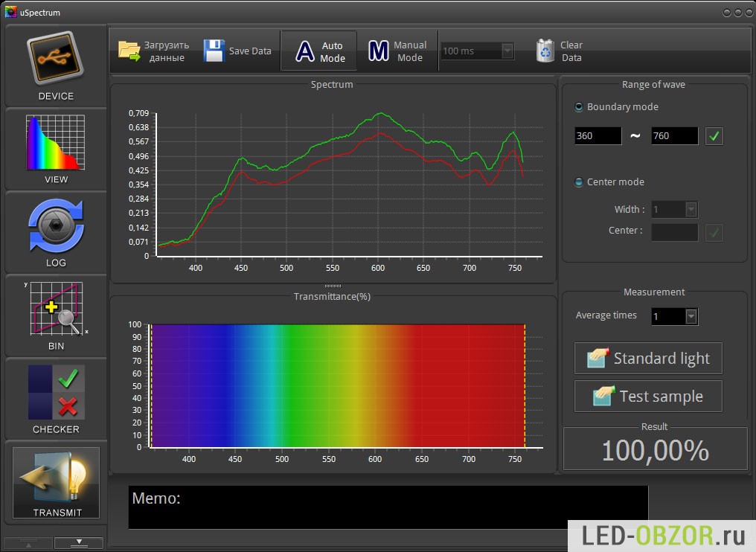756x552 pixels.
Task: Select the Center mode radio button
Action: tap(579, 182)
